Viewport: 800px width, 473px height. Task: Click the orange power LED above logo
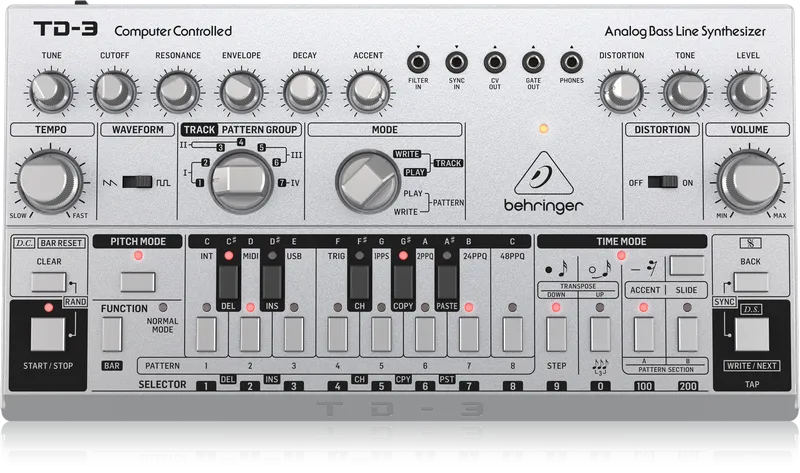[x=543, y=129]
